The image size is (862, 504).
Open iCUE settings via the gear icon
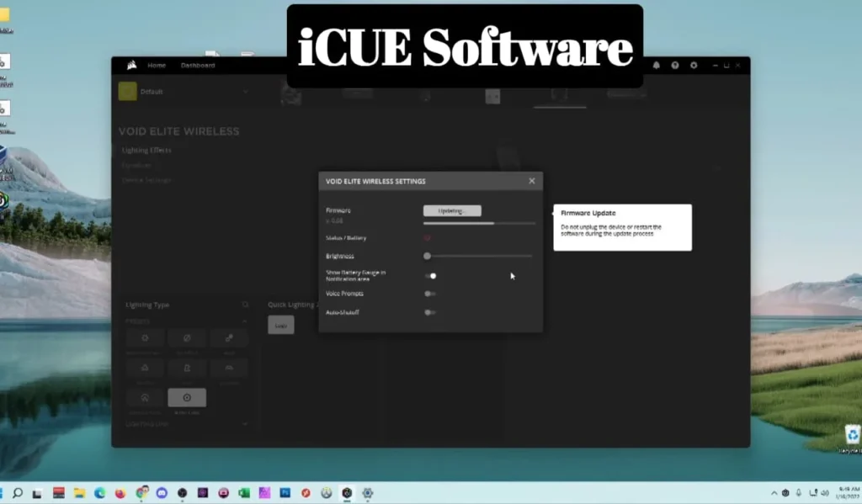694,65
